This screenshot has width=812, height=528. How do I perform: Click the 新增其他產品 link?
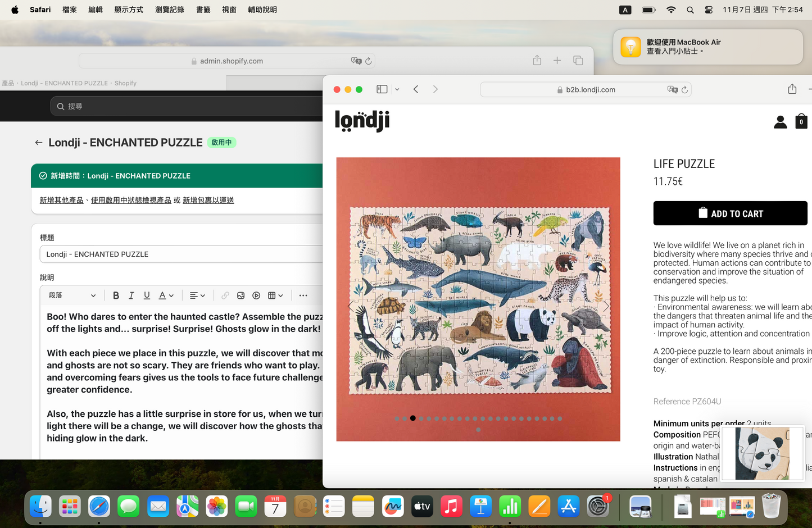61,201
